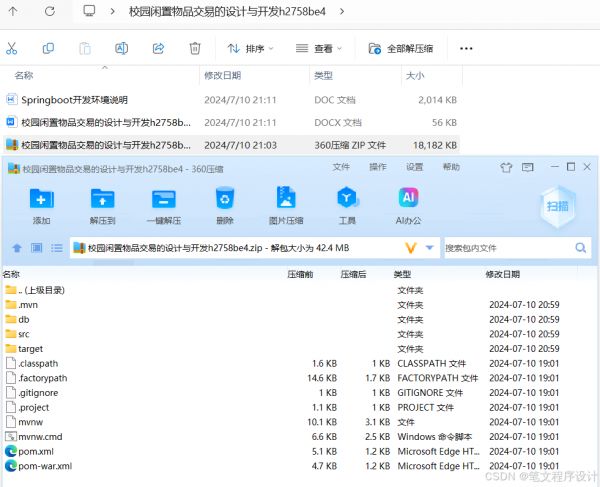Click the Copy icon in Explorer toolbar
The height and width of the screenshot is (487, 600).
(48, 49)
